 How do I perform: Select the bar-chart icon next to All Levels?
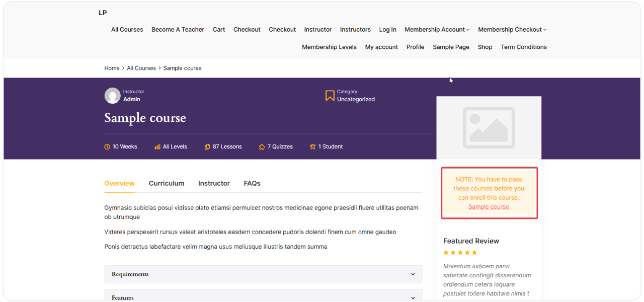pos(156,146)
